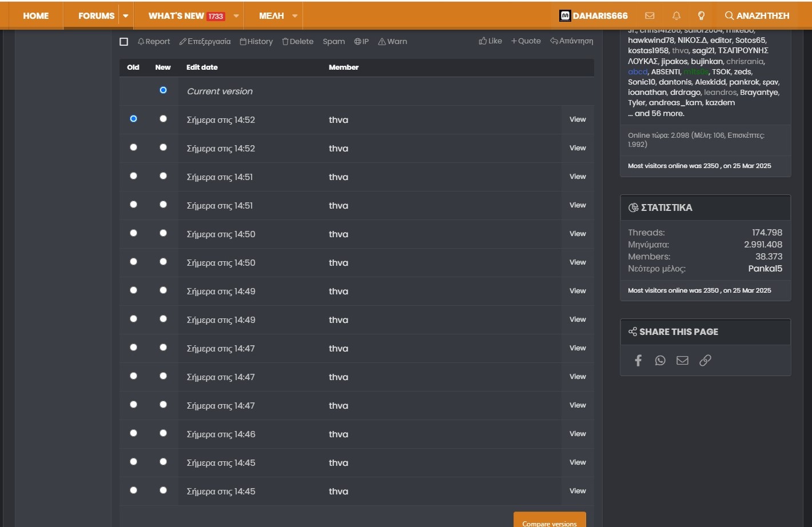Expand the ΜΕΛΗ dropdown arrow
This screenshot has height=527, width=812.
click(x=294, y=16)
